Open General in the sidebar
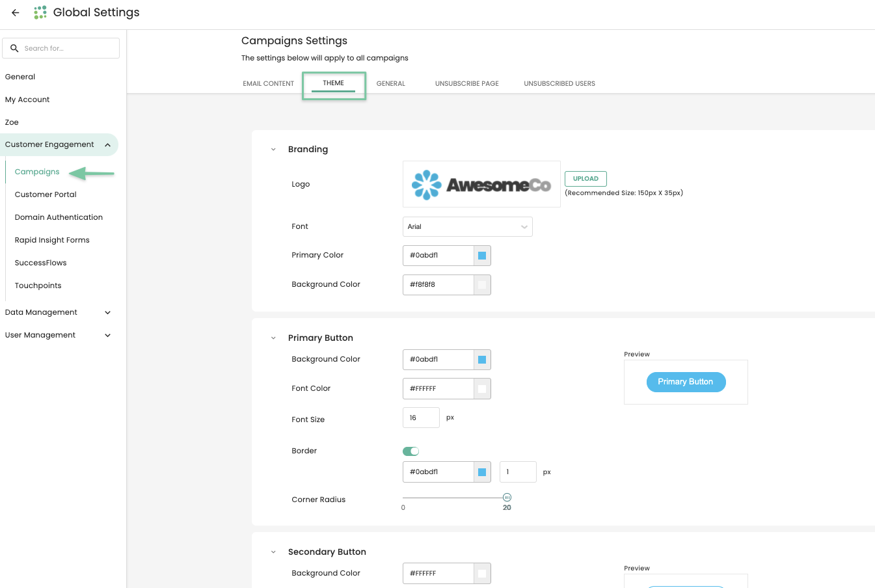 tap(20, 77)
